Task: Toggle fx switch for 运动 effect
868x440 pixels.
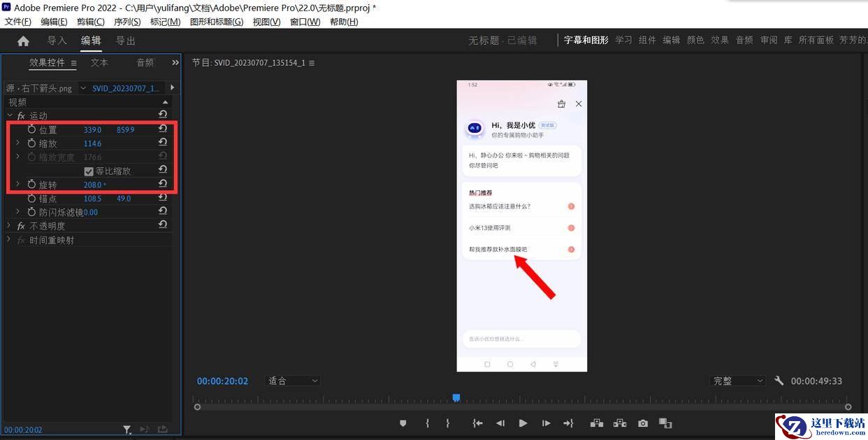Action: 21,115
